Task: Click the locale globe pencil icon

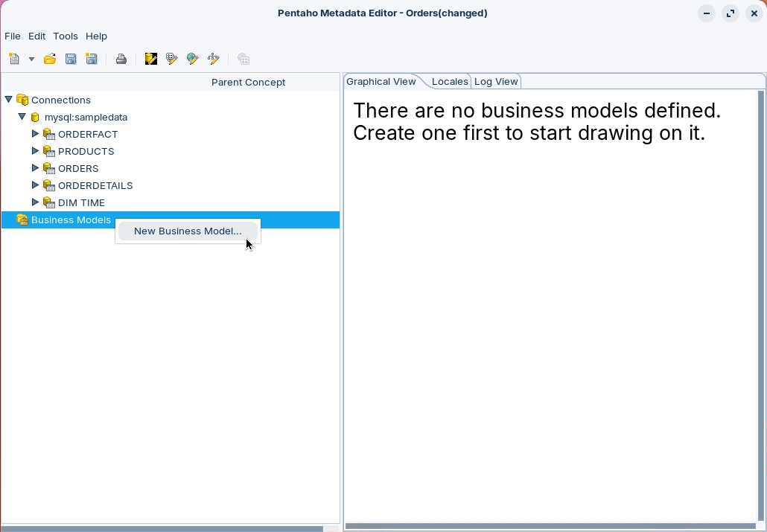Action: click(193, 59)
